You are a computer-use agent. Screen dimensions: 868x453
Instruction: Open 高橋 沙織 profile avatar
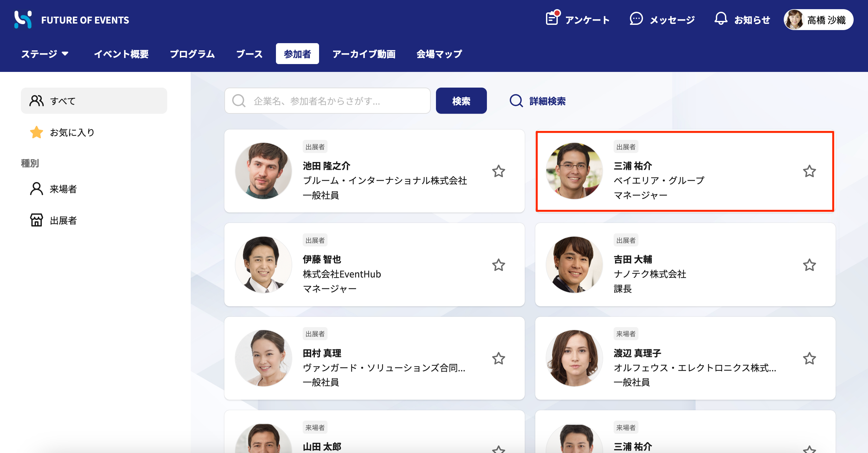pyautogui.click(x=794, y=20)
